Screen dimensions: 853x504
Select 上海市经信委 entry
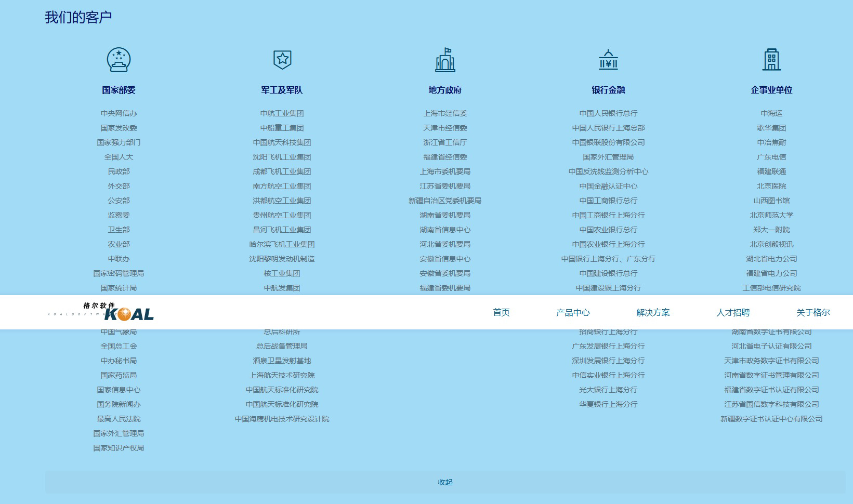[445, 113]
